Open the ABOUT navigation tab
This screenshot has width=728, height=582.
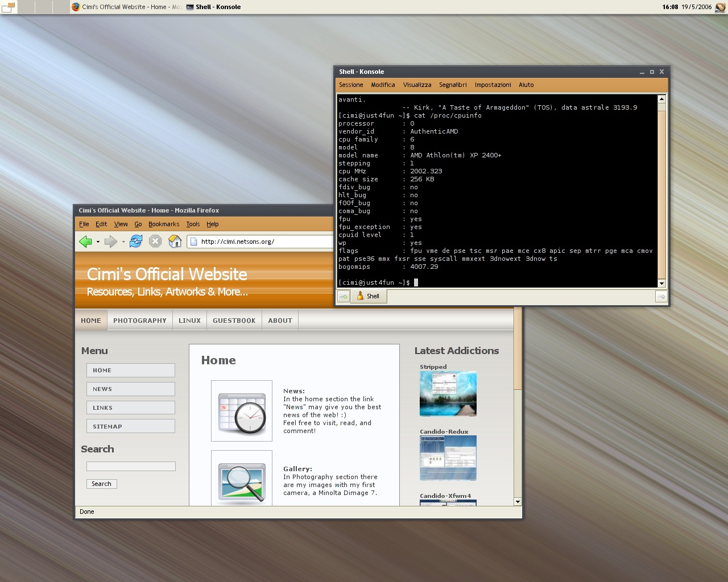(280, 321)
